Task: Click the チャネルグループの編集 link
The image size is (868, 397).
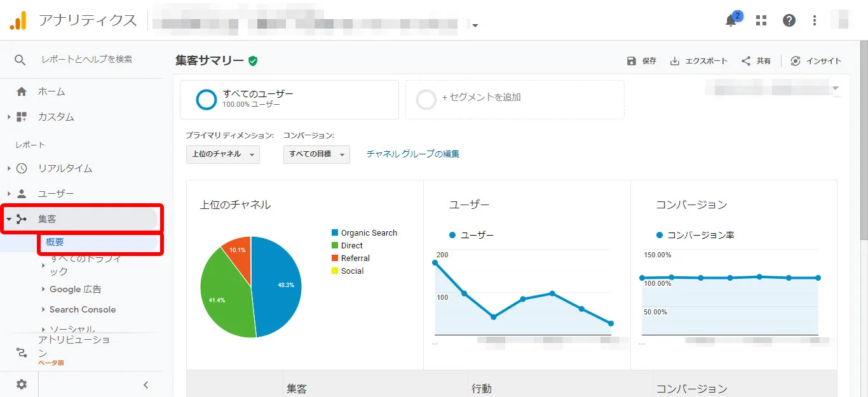Action: click(x=412, y=154)
